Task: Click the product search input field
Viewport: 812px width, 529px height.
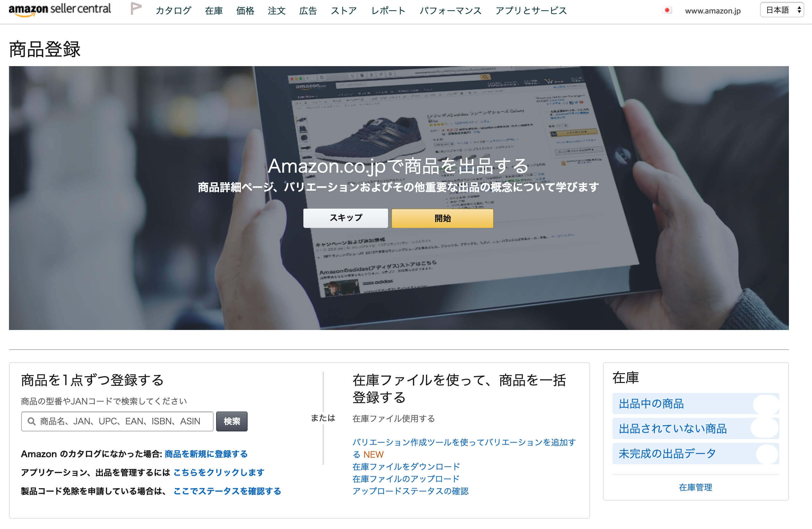Action: [117, 421]
